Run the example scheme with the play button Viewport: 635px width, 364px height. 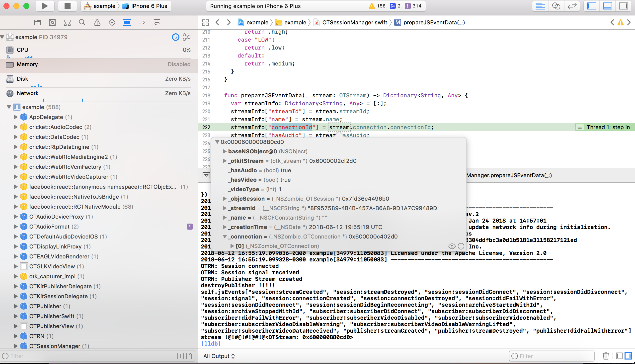(45, 6)
